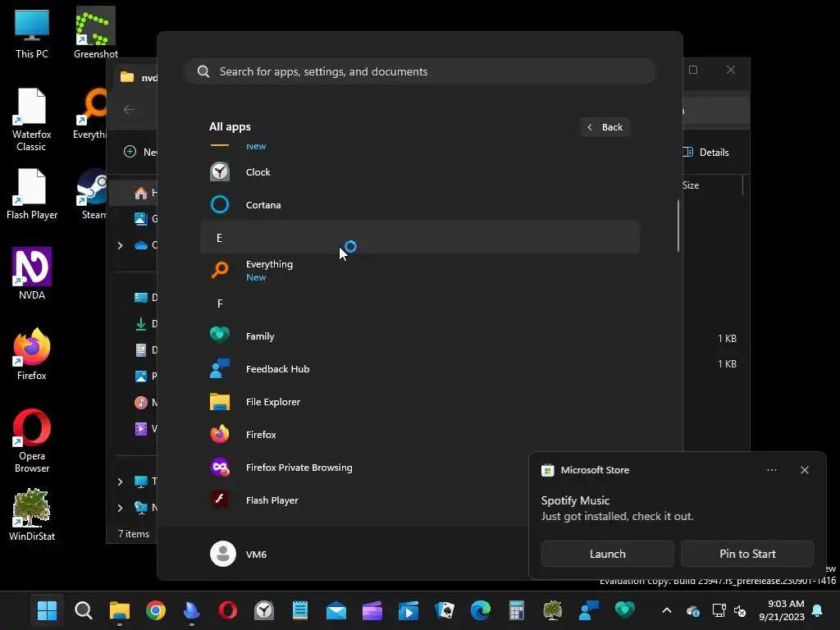Launch File Explorer from All apps list

[419, 401]
